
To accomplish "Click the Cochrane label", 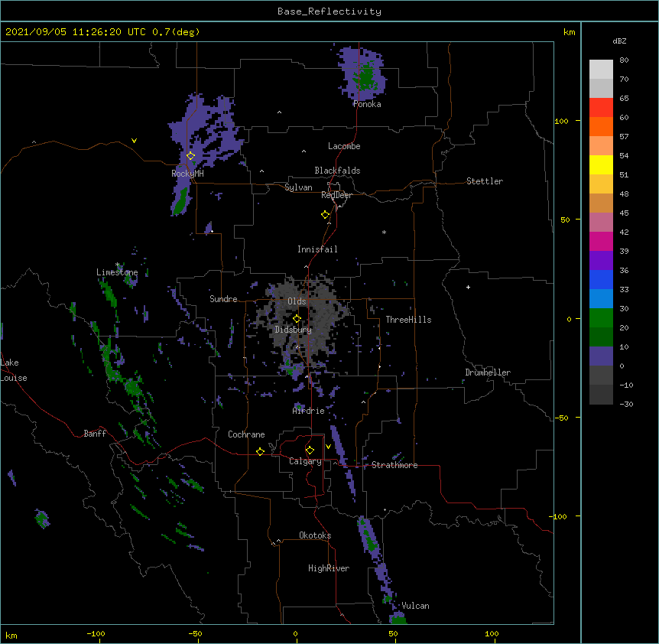I will [x=246, y=434].
